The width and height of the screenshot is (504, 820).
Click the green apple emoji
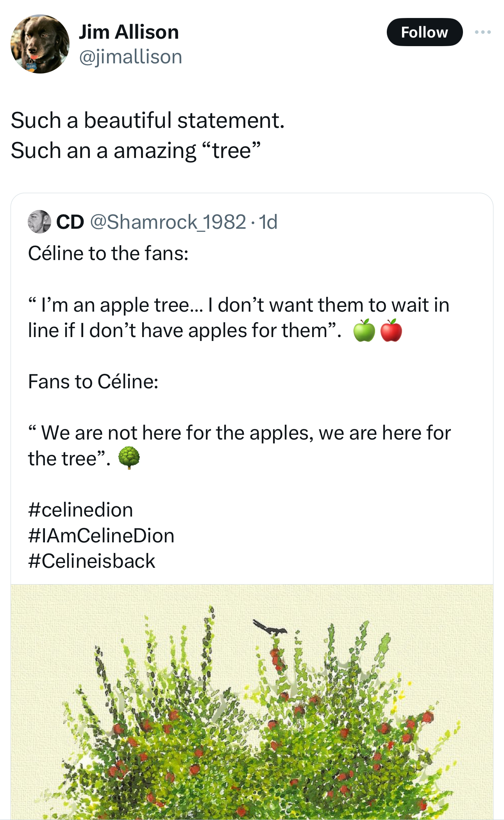click(364, 330)
